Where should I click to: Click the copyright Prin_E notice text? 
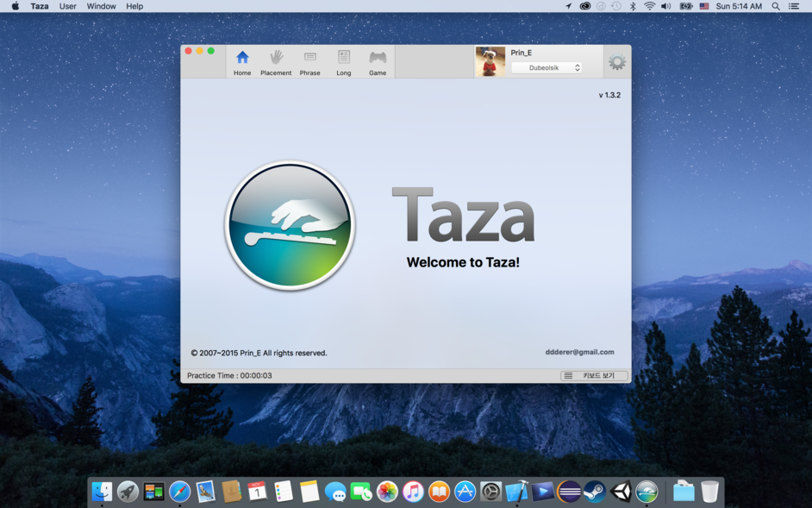(259, 353)
